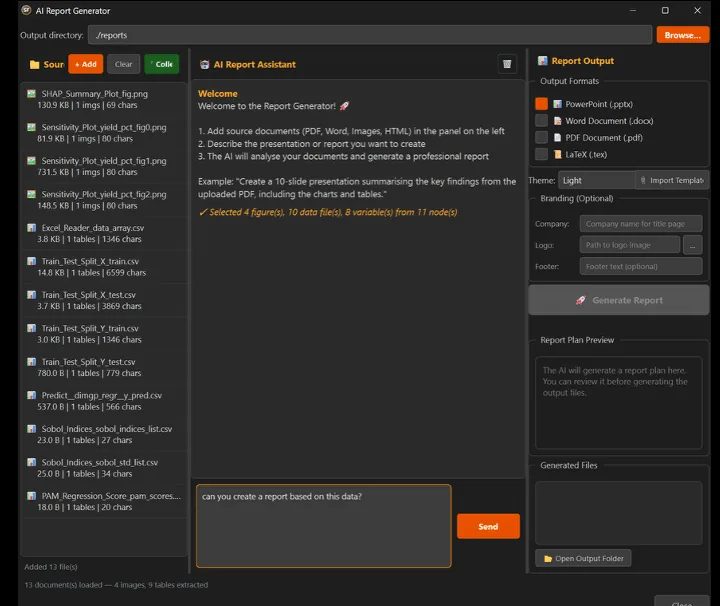Click the Footer text input field

(641, 266)
